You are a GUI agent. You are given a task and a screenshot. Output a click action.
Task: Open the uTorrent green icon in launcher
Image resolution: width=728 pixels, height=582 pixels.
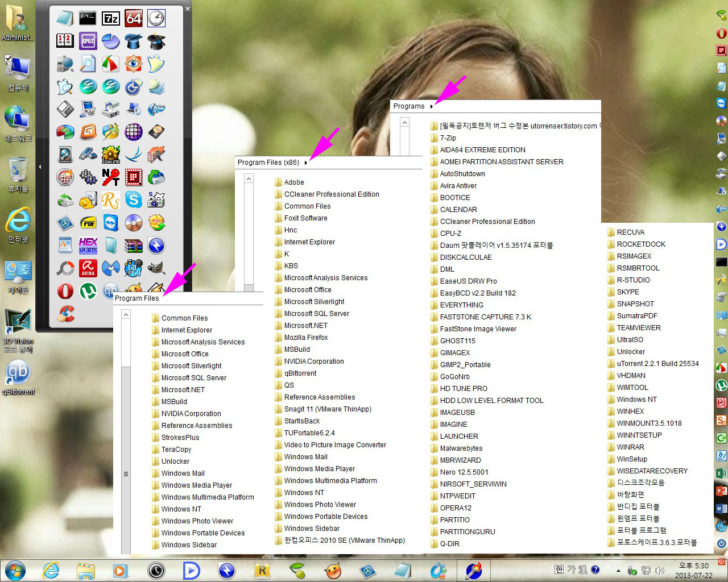[x=88, y=291]
